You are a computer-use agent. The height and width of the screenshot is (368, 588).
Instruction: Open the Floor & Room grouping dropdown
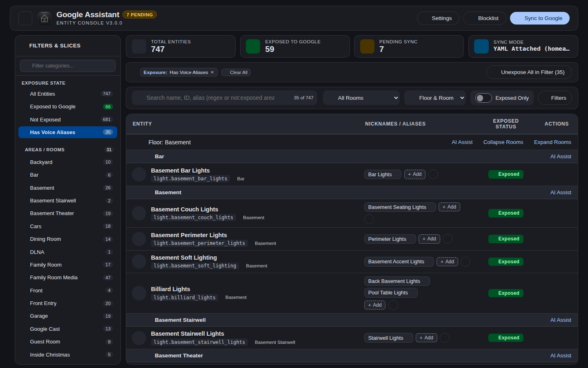click(x=435, y=98)
